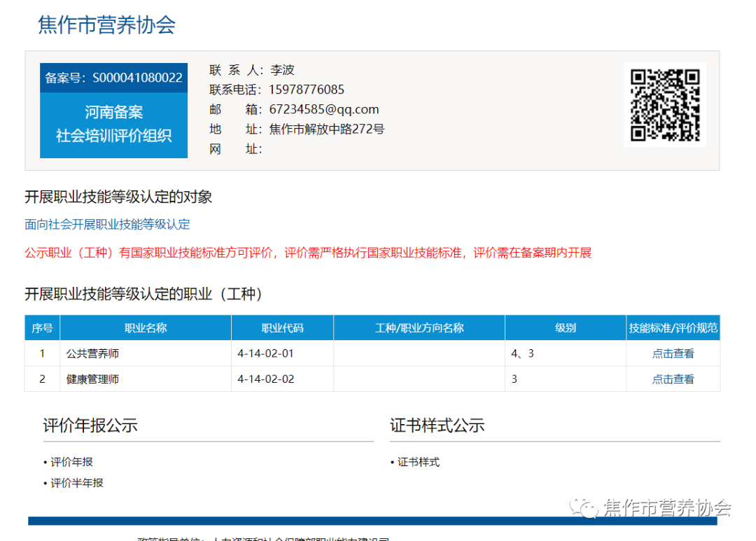Click the 评价年报公示 section heading

[x=90, y=426]
